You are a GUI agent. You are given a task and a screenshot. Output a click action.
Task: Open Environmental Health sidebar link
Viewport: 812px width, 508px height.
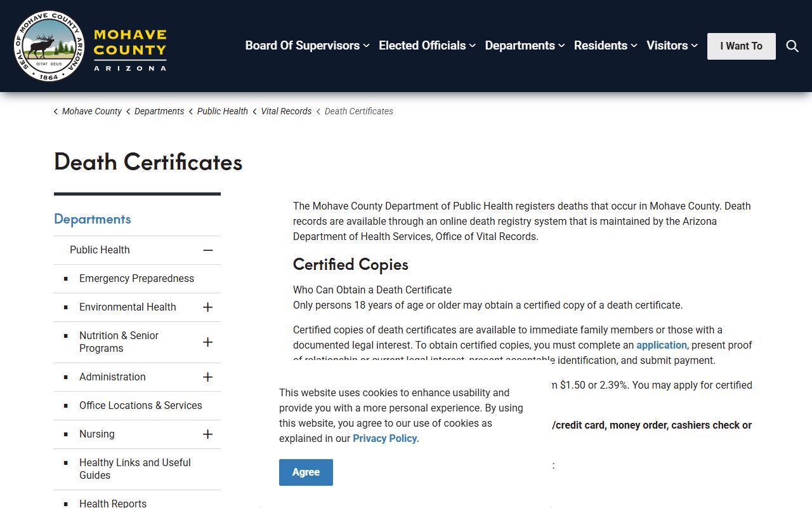pyautogui.click(x=128, y=307)
